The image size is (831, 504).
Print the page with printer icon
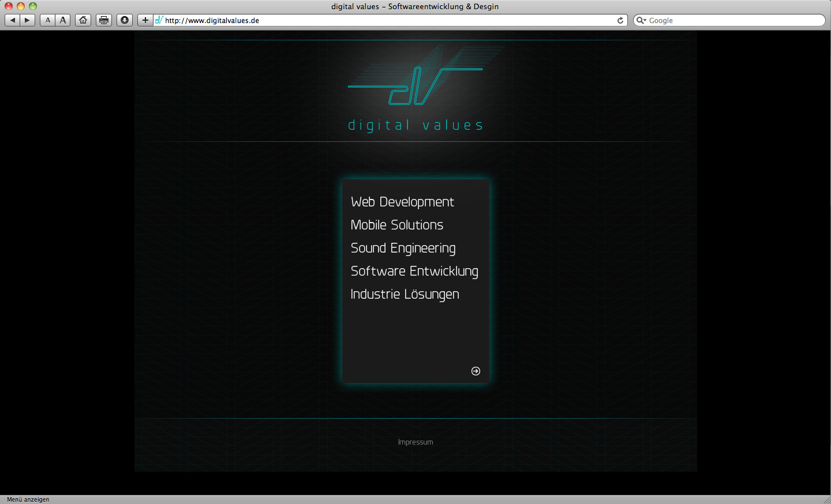point(104,20)
